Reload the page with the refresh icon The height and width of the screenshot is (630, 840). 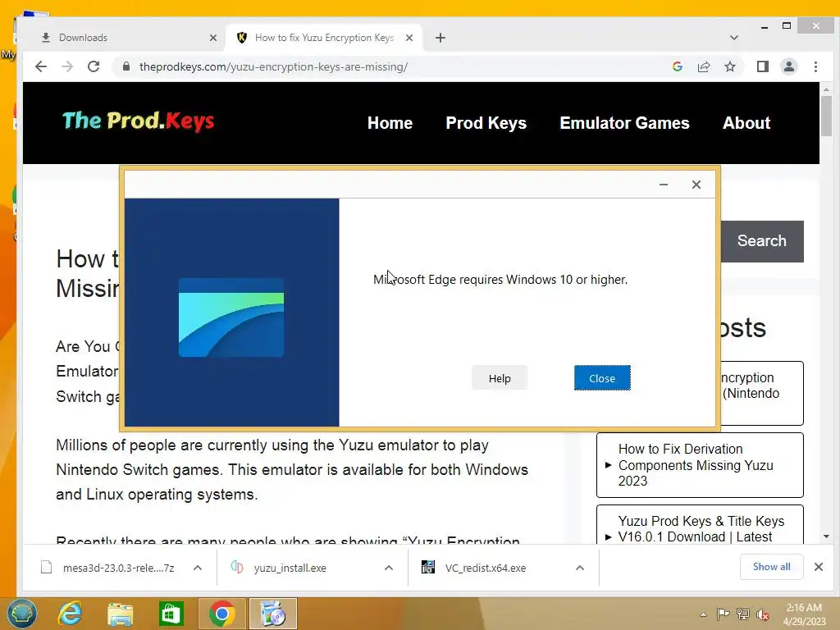[94, 66]
